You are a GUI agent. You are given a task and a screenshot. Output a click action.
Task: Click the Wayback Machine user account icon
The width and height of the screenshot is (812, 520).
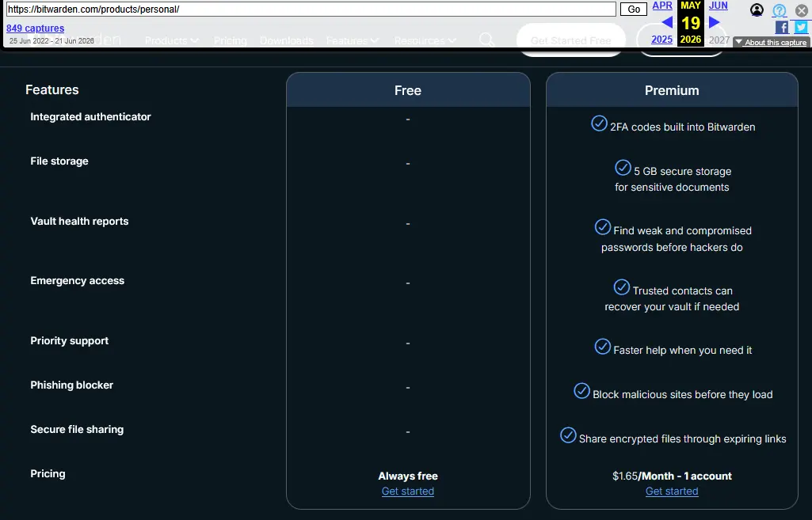click(757, 9)
